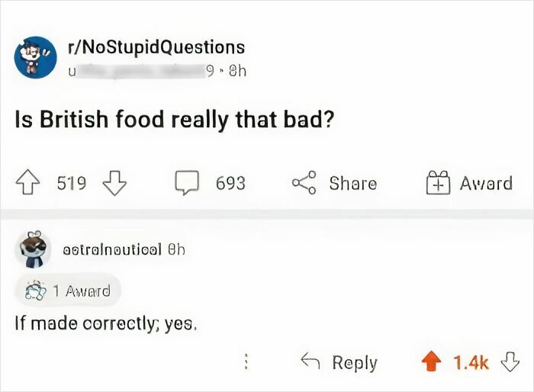Click the 693 comments count
This screenshot has height=392, width=534.
pos(230,183)
